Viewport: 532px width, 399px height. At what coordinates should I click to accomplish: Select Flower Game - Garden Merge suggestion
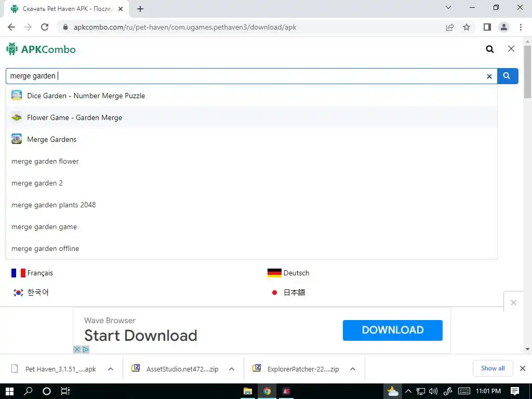click(251, 117)
